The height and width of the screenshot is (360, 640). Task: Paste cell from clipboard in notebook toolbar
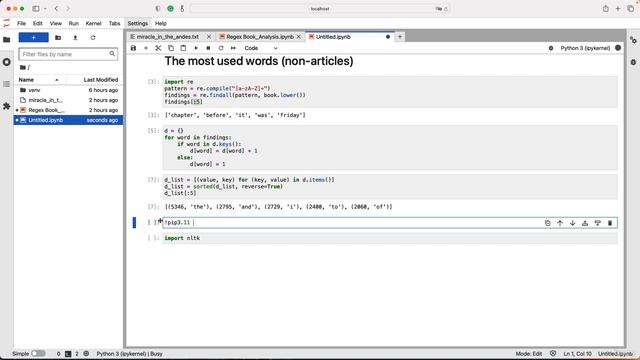[183, 48]
